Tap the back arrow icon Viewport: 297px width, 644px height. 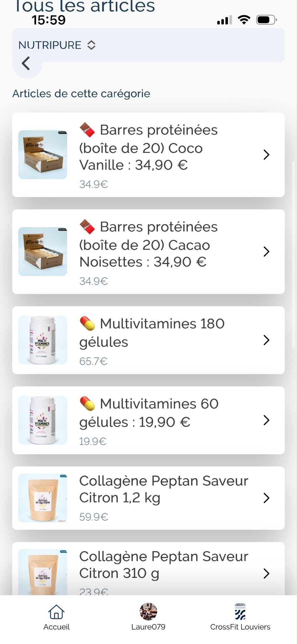26,63
